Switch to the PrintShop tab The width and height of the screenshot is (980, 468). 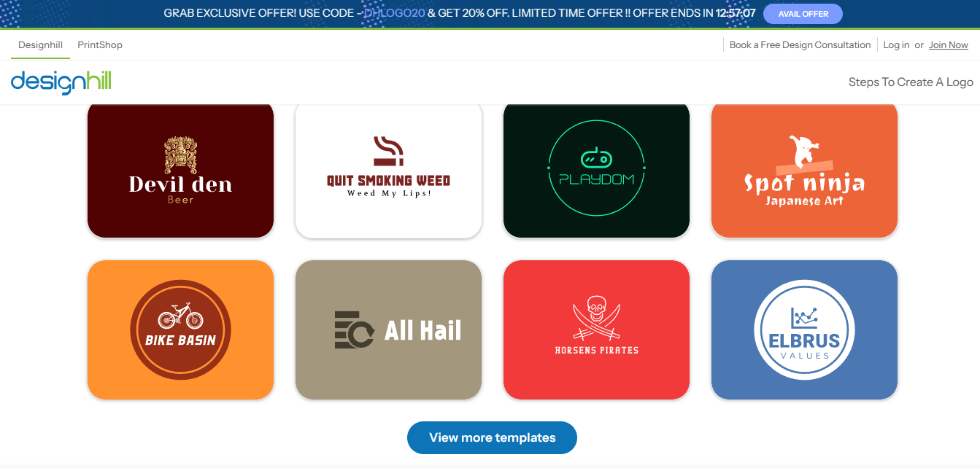(x=100, y=44)
